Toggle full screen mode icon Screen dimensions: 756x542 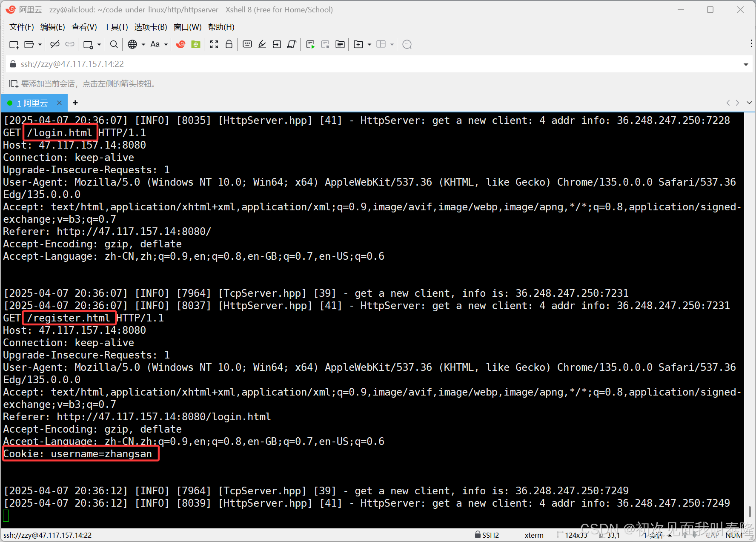pos(214,44)
